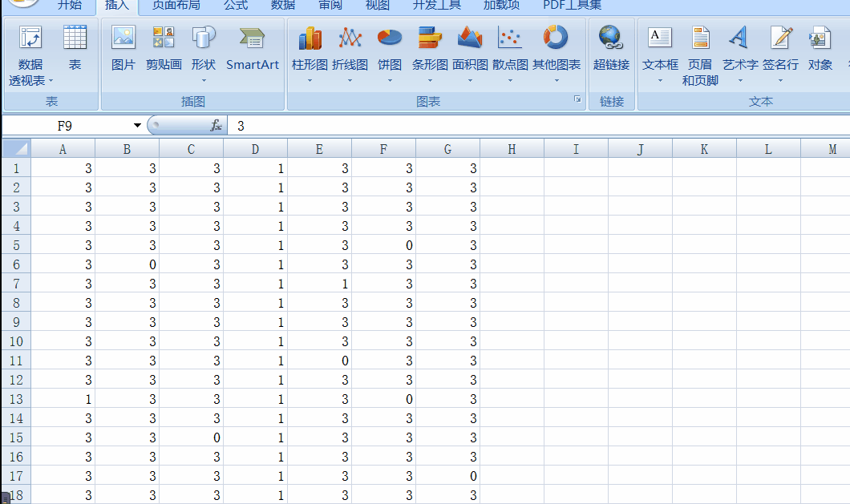Switch to the Page Layout (页面布局) tab

point(176,6)
